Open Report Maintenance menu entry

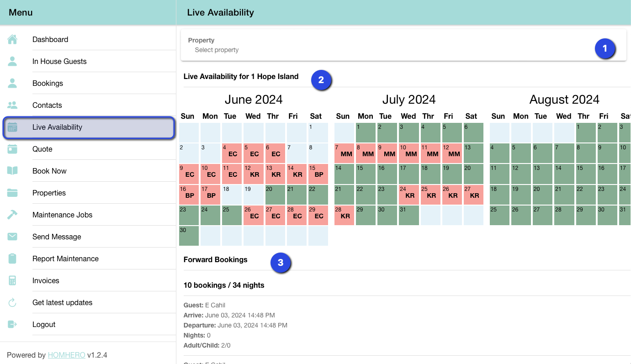click(x=65, y=259)
